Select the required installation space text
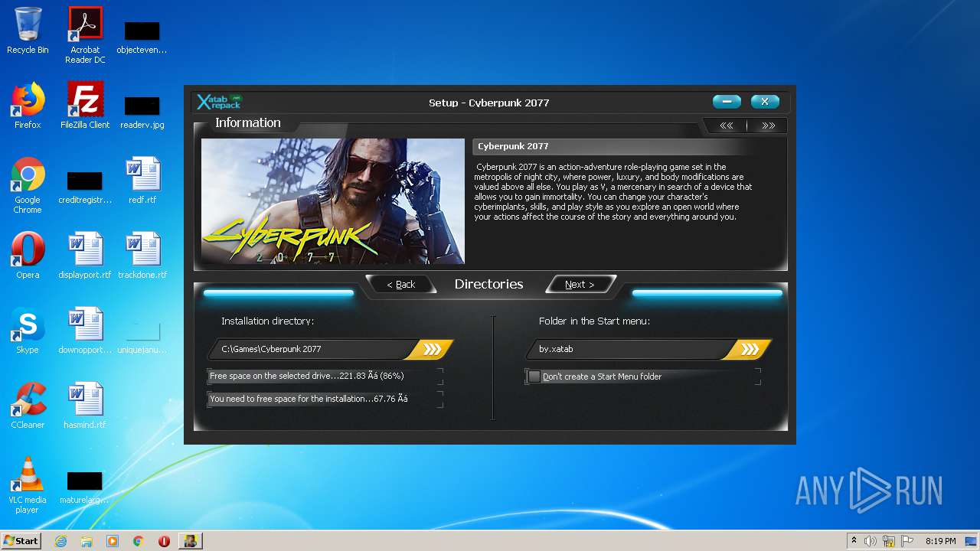The image size is (980, 551). 309,399
